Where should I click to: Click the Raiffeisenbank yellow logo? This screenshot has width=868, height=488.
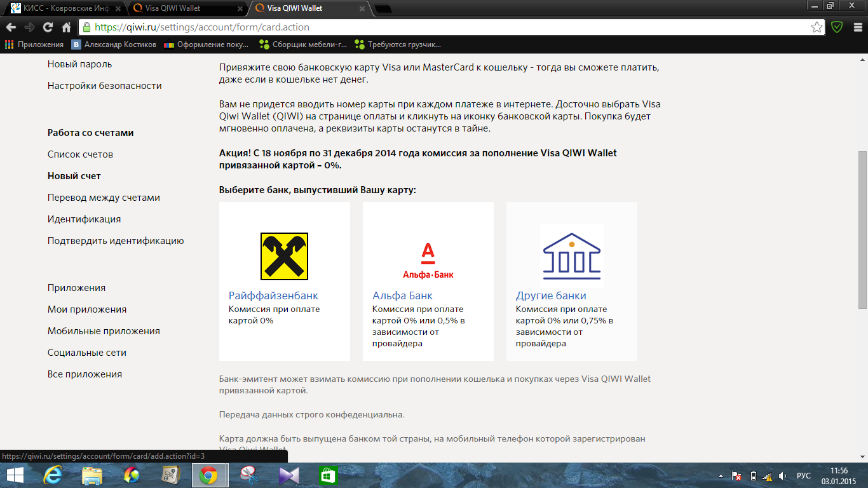pyautogui.click(x=284, y=256)
